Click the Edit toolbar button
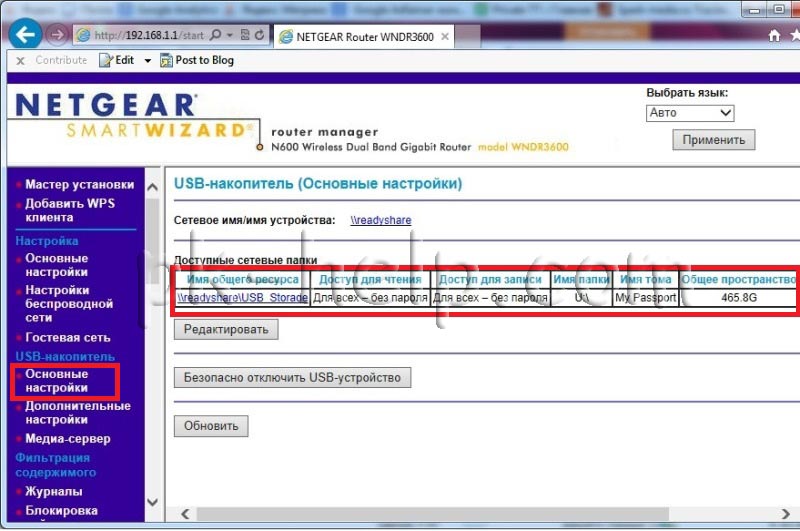 coord(117,60)
